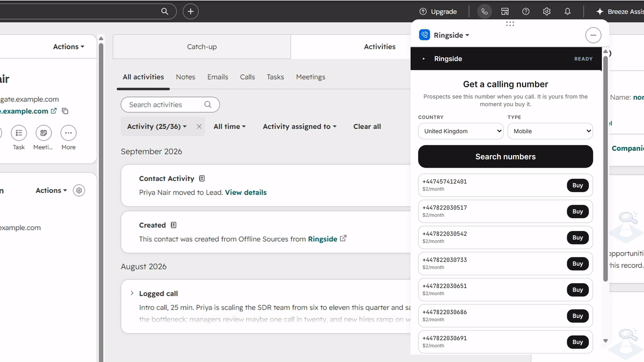Remove the Activity filter with X
This screenshot has height=362, width=644.
click(x=199, y=126)
